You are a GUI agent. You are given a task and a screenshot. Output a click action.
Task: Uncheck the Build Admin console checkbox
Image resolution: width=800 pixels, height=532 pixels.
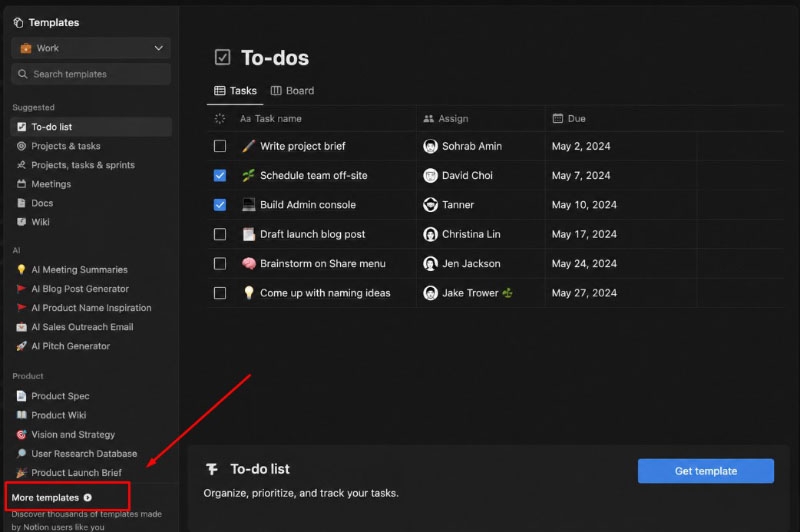[220, 205]
